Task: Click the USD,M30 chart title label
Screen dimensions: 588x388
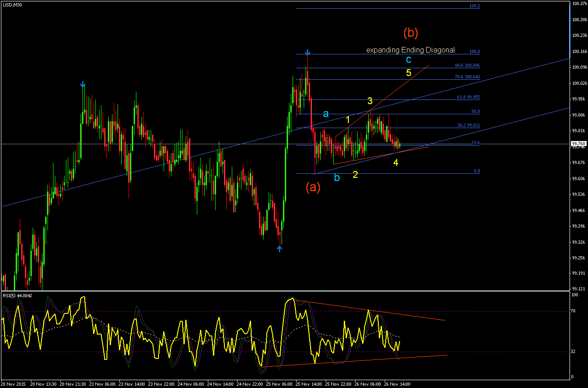Action: pos(12,4)
